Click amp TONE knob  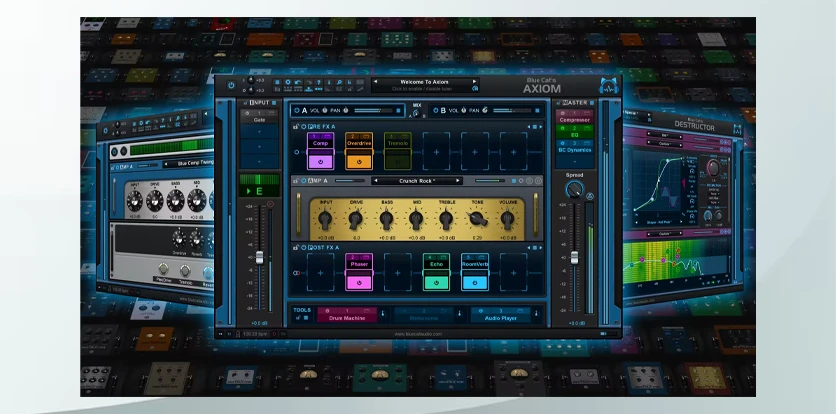(477, 219)
